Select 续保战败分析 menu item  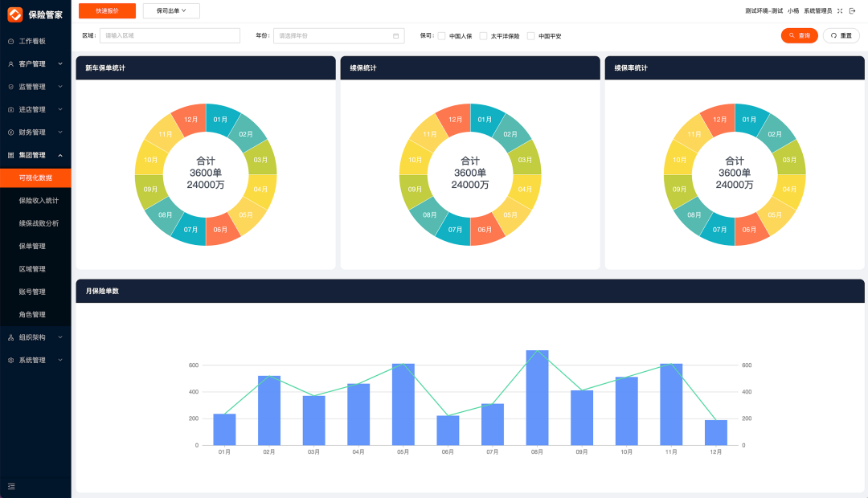39,223
